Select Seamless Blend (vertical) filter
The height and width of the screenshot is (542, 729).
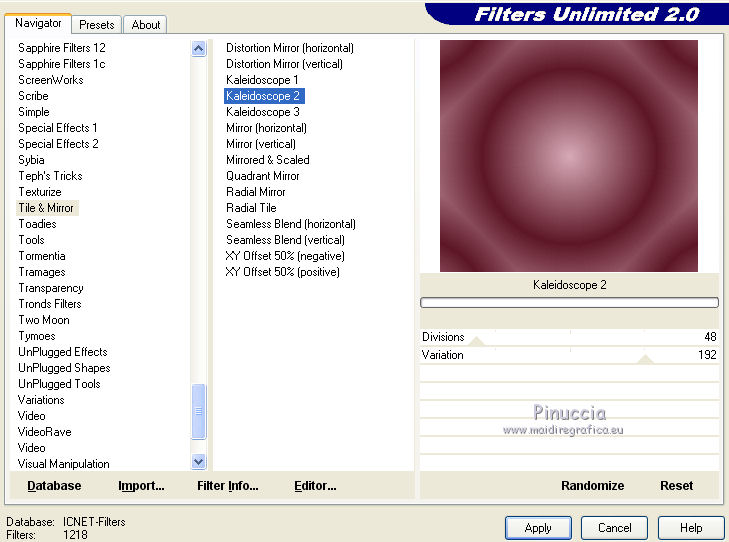click(x=285, y=239)
